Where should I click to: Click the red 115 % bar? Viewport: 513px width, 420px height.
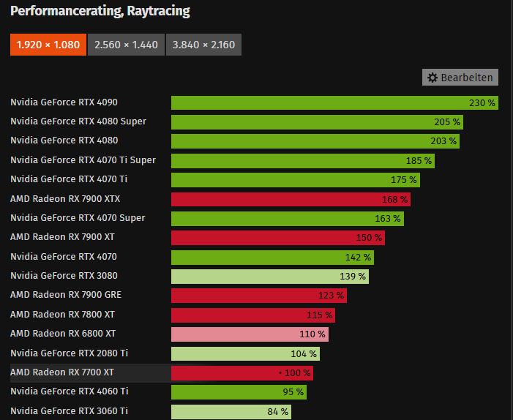click(253, 315)
